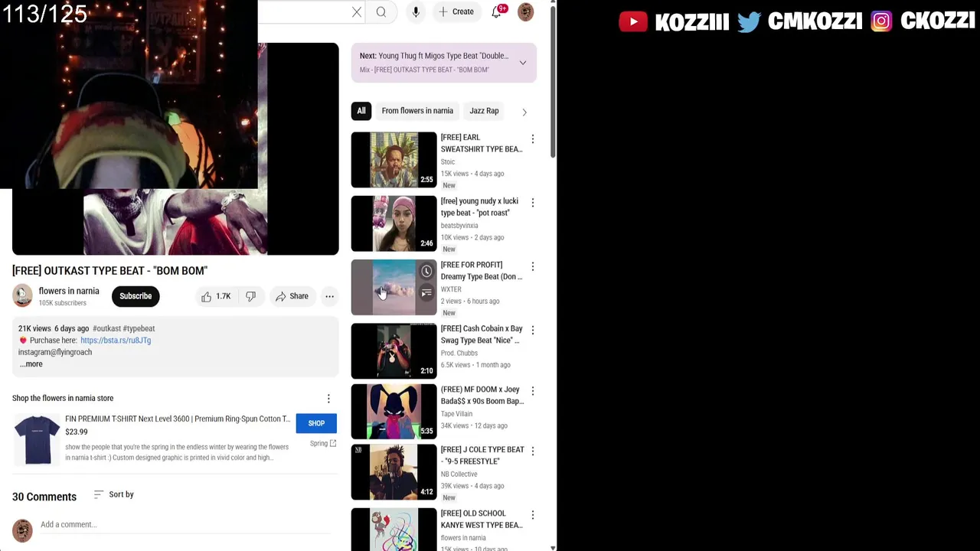Click the Add a comment field
Screen dimensions: 980x551
point(185,525)
